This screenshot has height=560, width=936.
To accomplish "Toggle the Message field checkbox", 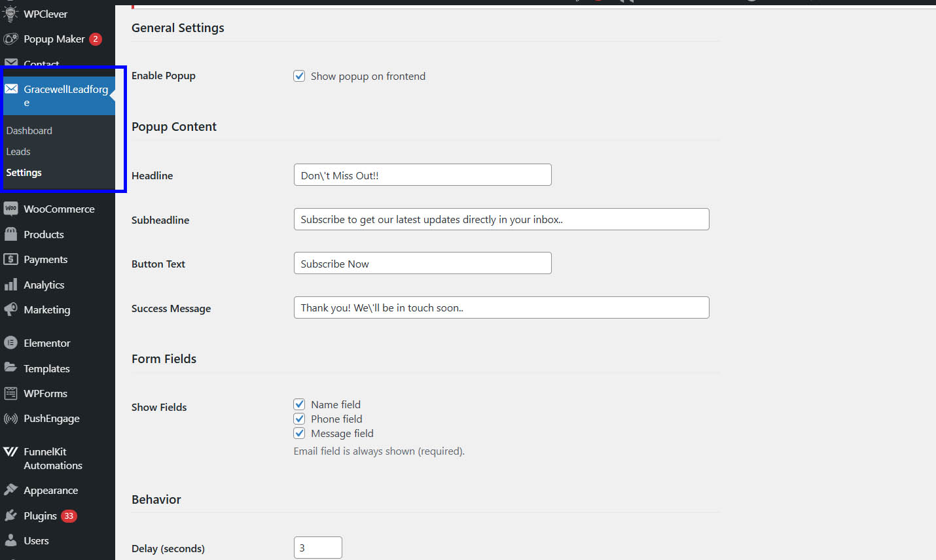I will [299, 433].
